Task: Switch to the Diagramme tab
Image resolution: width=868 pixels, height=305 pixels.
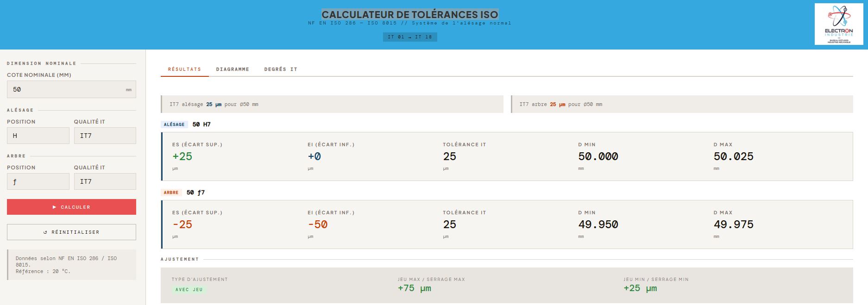Action: click(x=233, y=69)
